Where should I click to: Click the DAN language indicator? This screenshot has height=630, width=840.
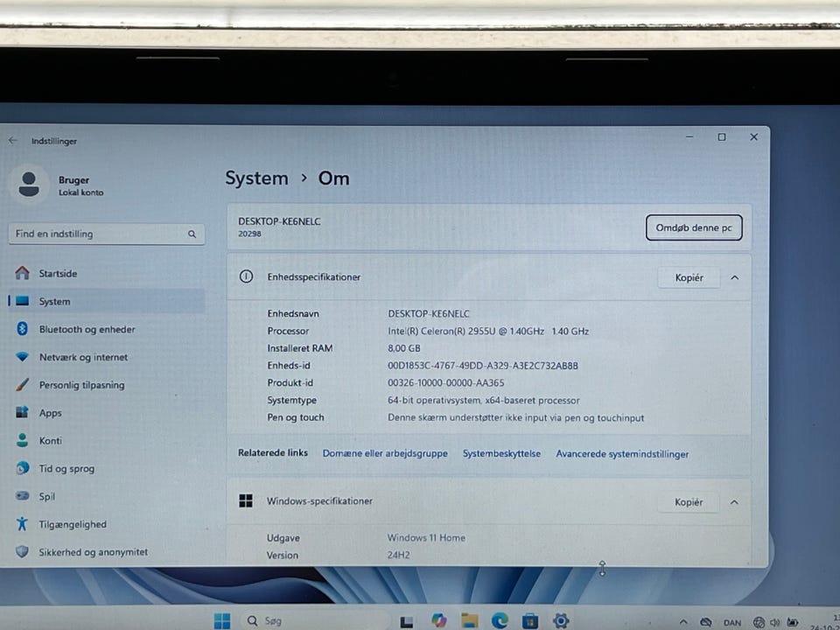731,622
